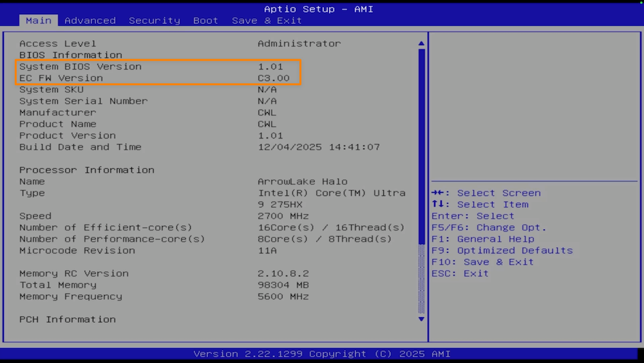Click the EC FW Version label
The image size is (644, 363).
[x=61, y=78]
